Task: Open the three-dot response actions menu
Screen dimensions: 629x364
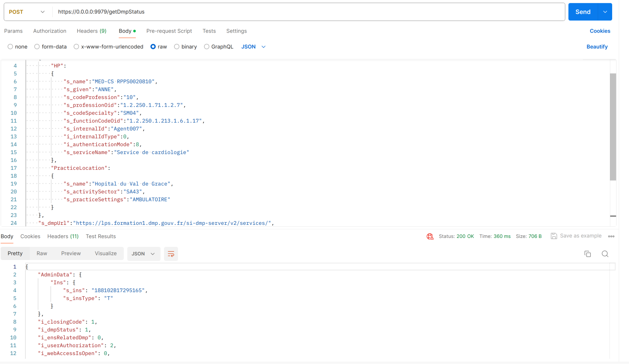Action: [611, 236]
